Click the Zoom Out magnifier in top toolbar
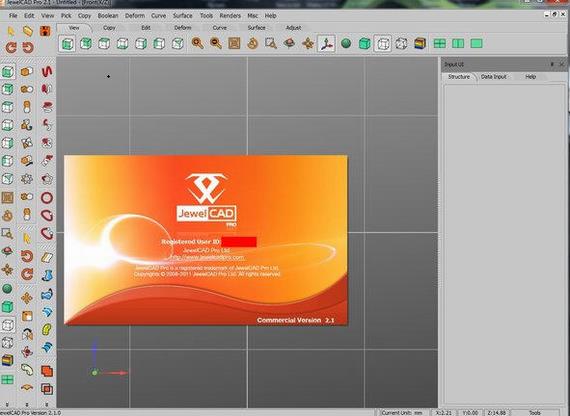 (216, 43)
